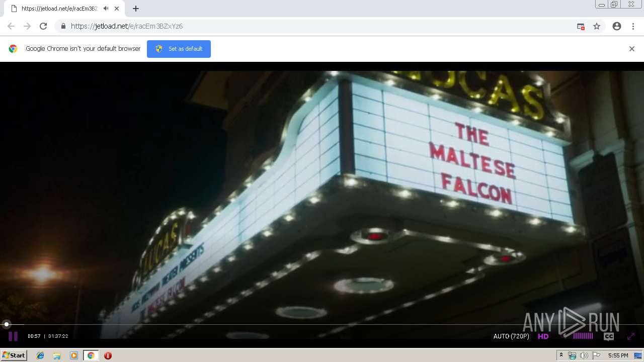Open the Windows Start menu
The height and width of the screenshot is (362, 644).
[14, 355]
